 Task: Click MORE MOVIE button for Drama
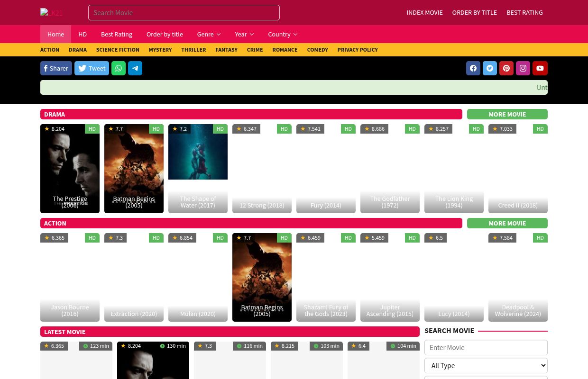click(x=507, y=114)
